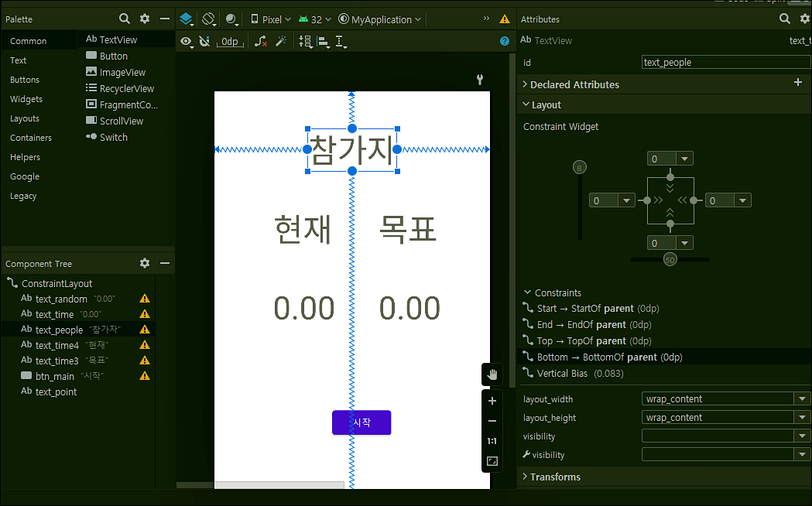This screenshot has width=812, height=506.
Task: Open API 32 version dropdown
Action: 315,19
